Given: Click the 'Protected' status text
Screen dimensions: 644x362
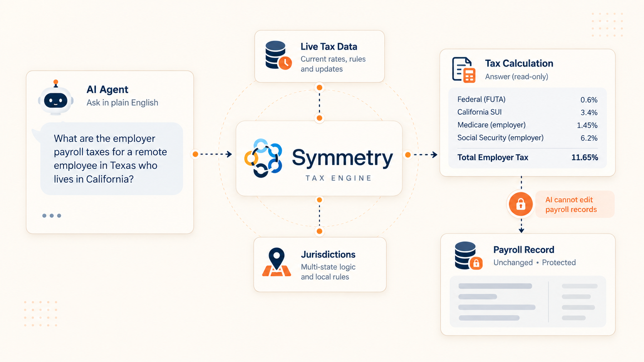Looking at the screenshot, I should pos(559,263).
